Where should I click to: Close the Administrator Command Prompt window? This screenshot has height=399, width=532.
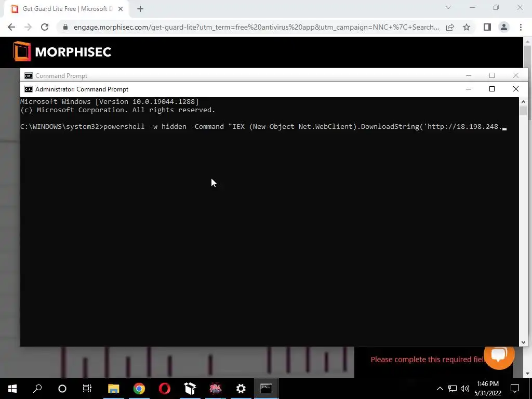516,89
